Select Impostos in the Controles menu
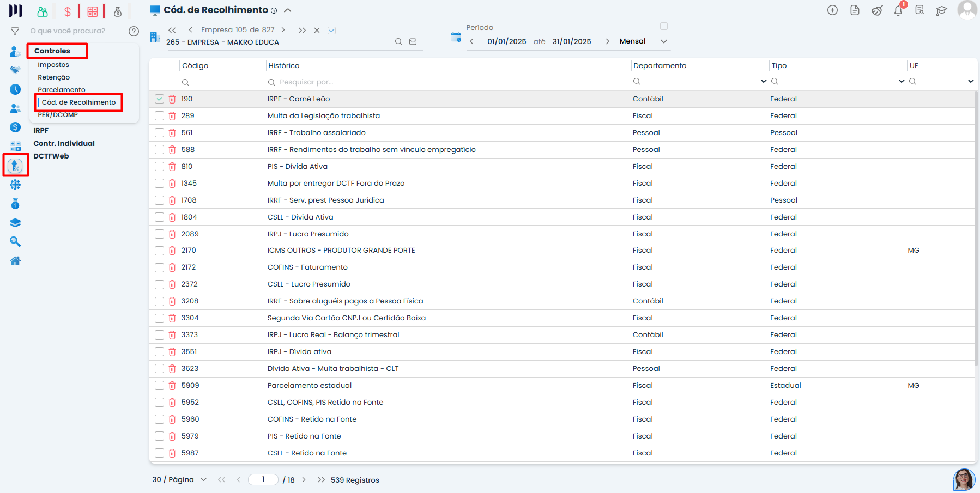This screenshot has width=980, height=493. [53, 65]
